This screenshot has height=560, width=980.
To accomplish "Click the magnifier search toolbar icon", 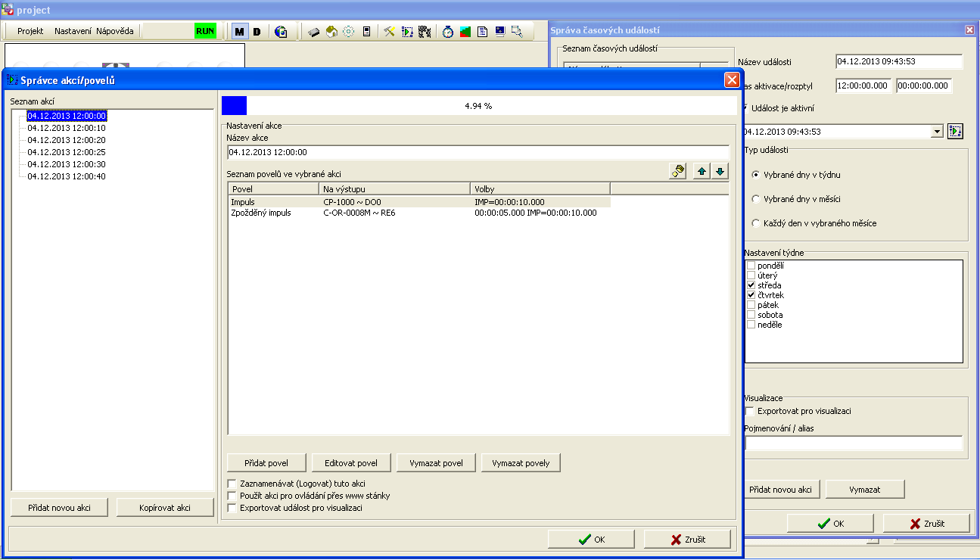I will click(518, 32).
